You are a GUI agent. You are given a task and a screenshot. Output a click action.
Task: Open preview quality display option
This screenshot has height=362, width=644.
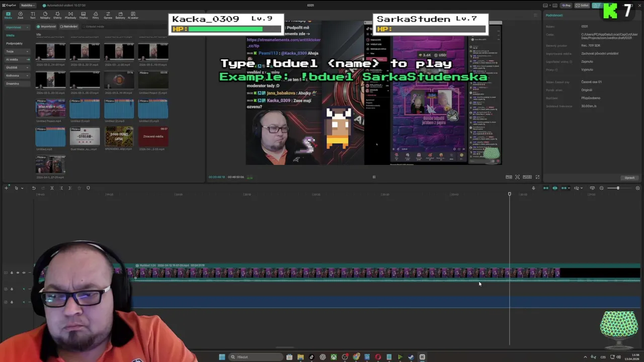(509, 177)
